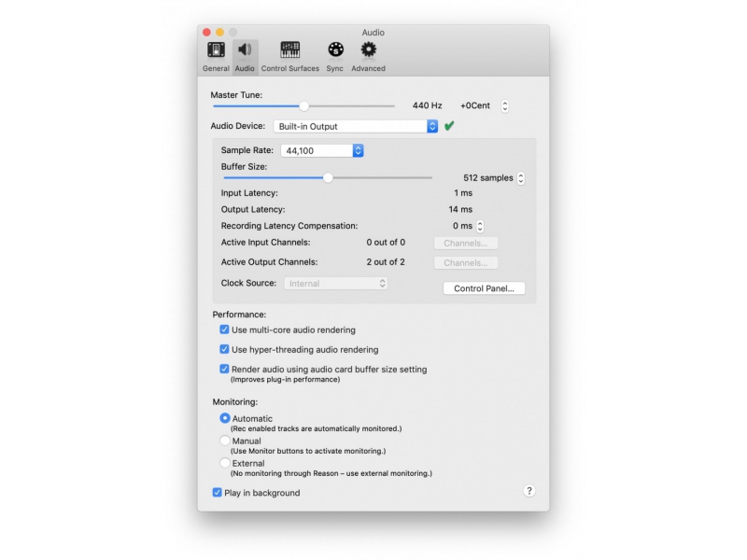Open the Sample Rate dropdown

point(322,150)
